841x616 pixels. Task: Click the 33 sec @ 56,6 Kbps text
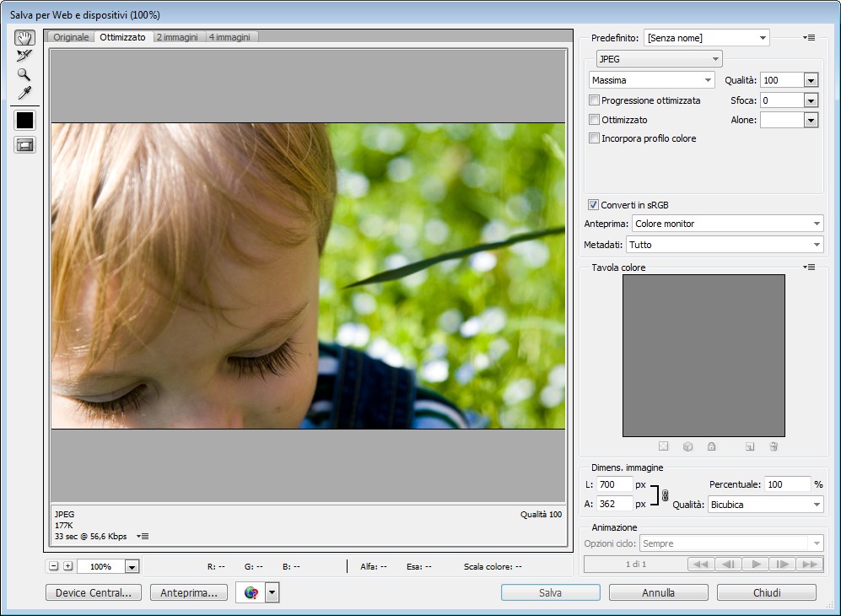[x=90, y=536]
